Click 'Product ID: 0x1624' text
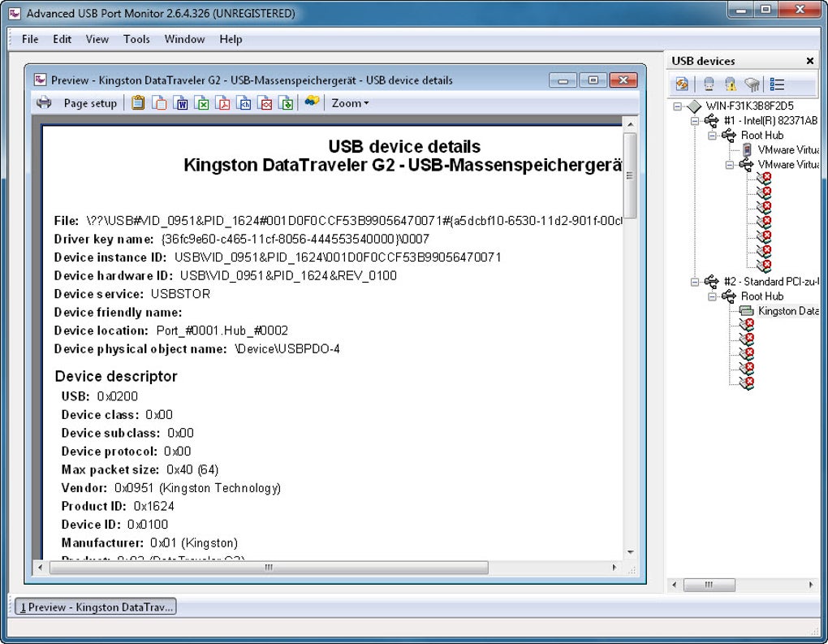Image resolution: width=828 pixels, height=644 pixels. click(118, 506)
